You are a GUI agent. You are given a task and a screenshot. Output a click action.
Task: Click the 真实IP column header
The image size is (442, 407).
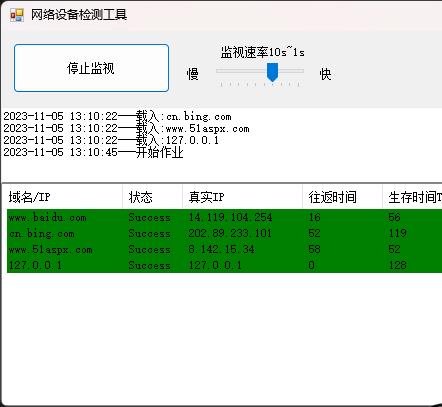(242, 197)
